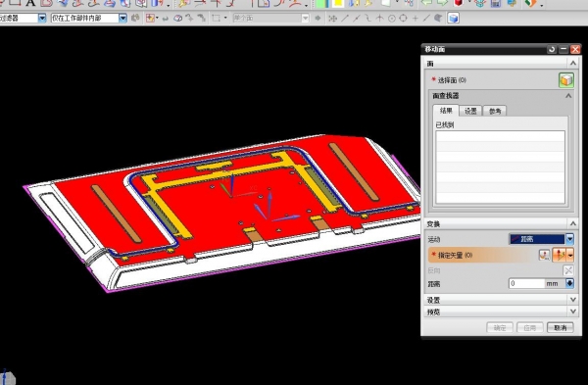Open the 仅在工作部件内部 scope dropdown
Image resolution: width=588 pixels, height=385 pixels.
[x=122, y=18]
